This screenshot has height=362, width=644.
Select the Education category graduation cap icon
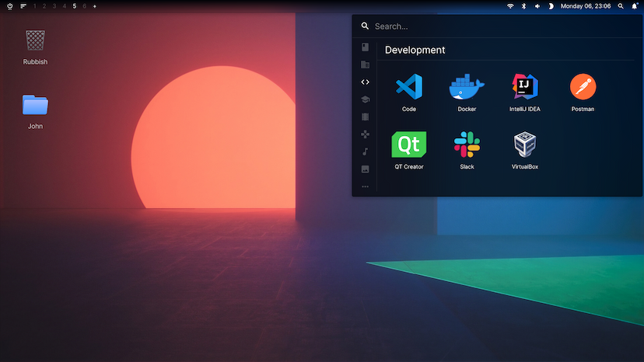[365, 99]
